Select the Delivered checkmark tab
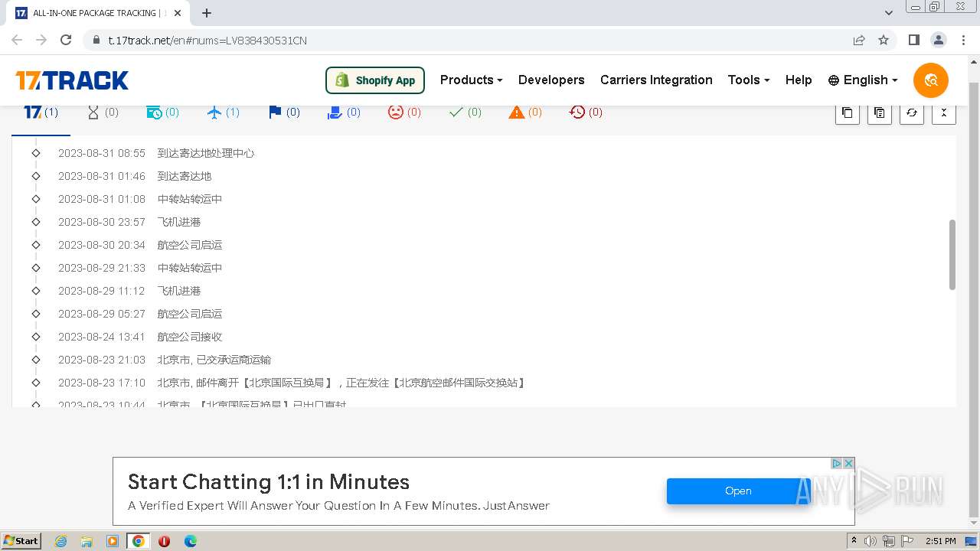This screenshot has width=980, height=551. [x=465, y=112]
